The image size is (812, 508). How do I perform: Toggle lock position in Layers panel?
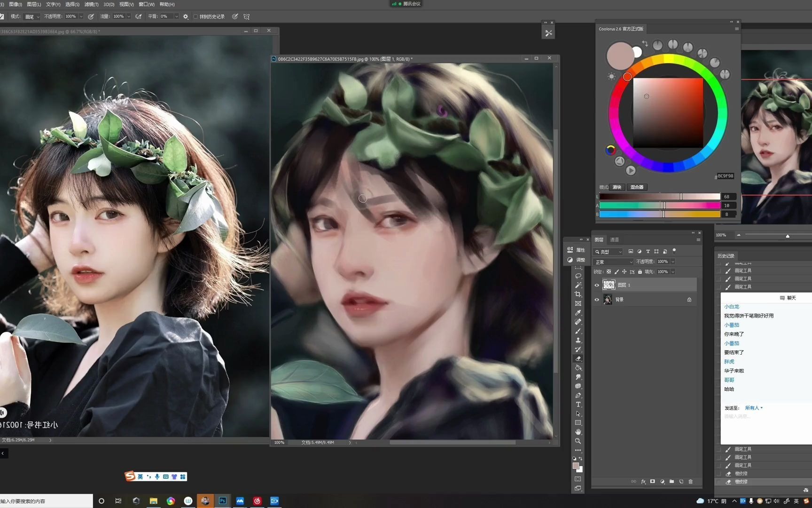(624, 272)
